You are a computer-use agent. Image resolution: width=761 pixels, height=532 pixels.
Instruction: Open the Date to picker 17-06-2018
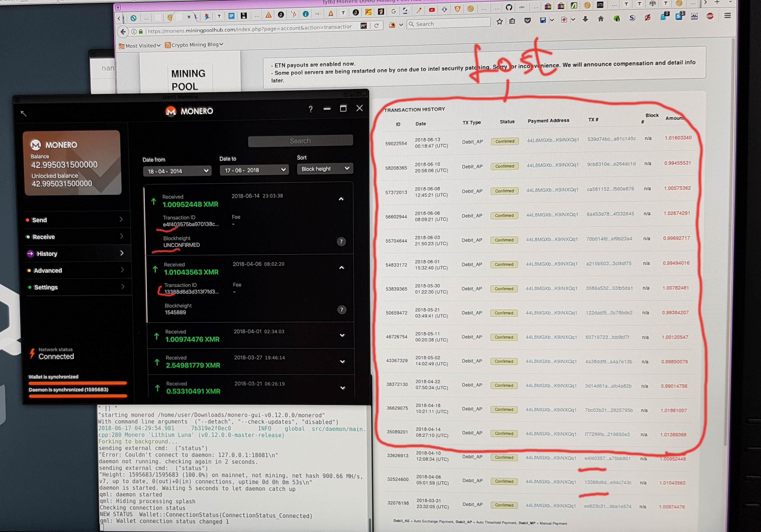tap(254, 170)
